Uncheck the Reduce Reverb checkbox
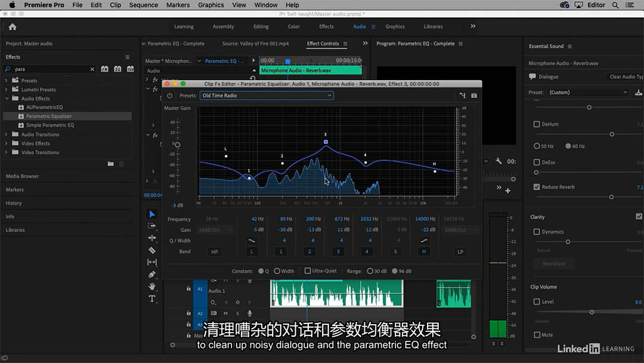Image resolution: width=644 pixels, height=363 pixels. point(537,187)
